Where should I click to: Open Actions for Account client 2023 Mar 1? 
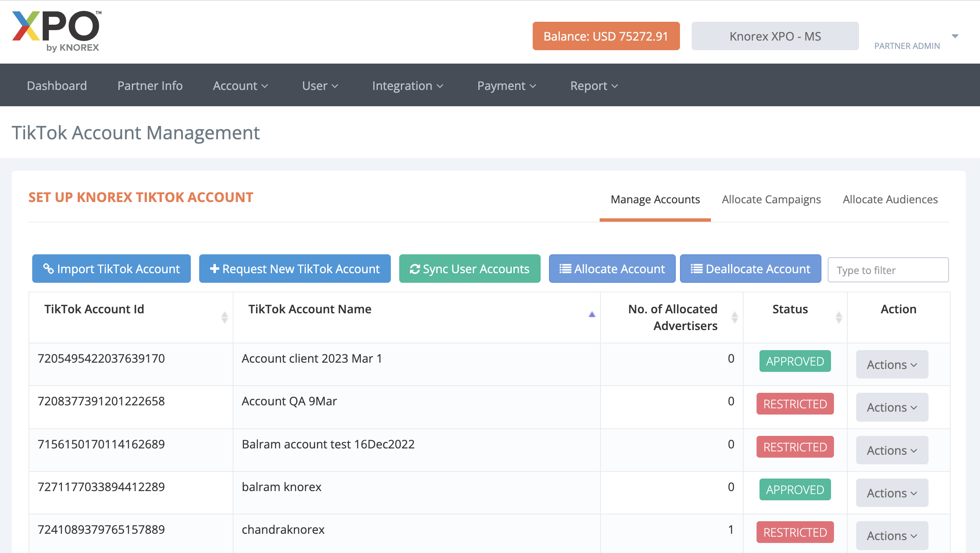(x=892, y=364)
